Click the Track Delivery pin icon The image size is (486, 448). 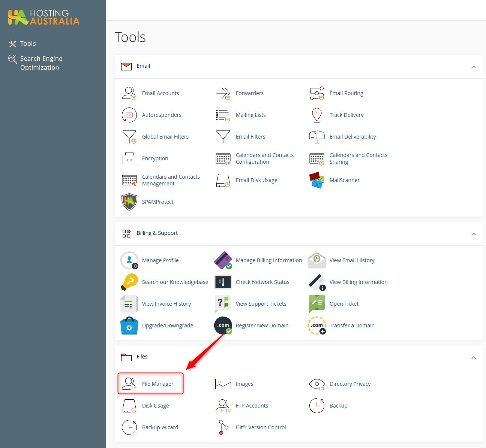point(316,115)
